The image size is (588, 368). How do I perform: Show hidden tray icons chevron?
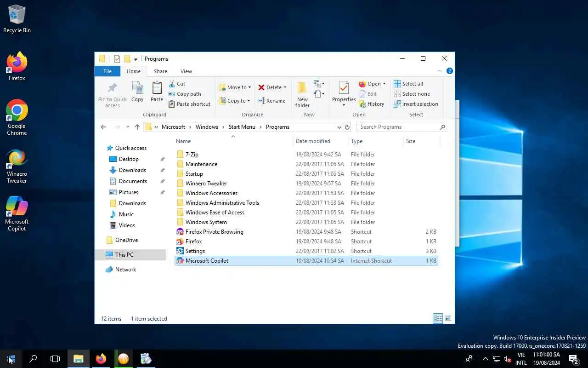pos(485,359)
